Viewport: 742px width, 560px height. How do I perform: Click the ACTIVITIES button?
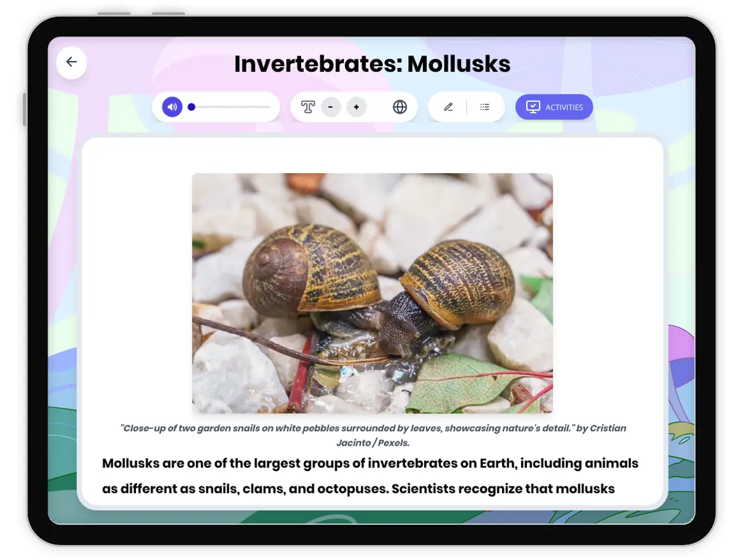553,106
